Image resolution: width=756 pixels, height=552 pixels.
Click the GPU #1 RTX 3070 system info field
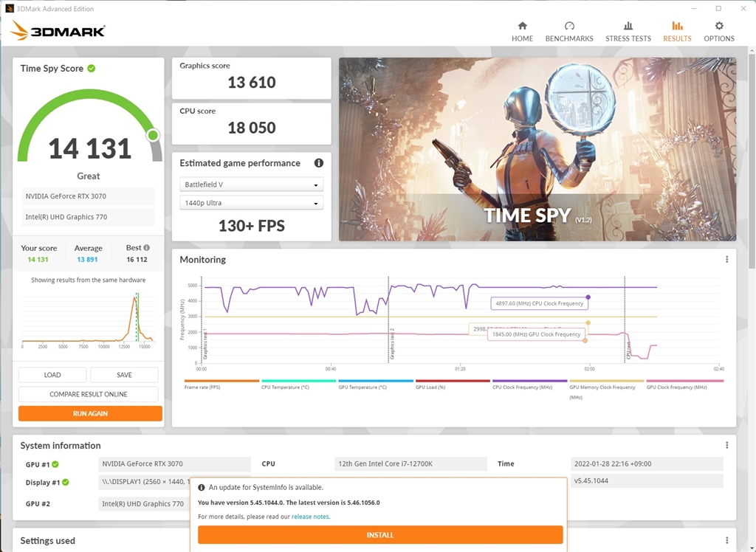pyautogui.click(x=174, y=463)
